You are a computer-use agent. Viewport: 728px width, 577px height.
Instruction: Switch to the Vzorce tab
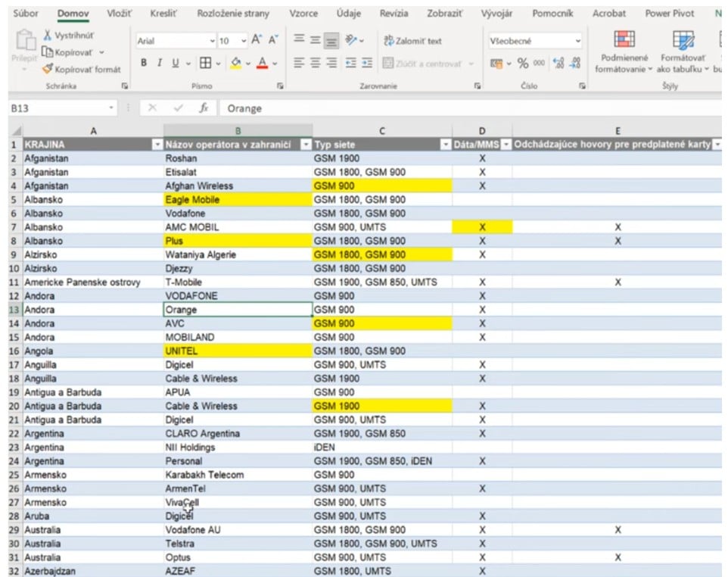pyautogui.click(x=303, y=14)
